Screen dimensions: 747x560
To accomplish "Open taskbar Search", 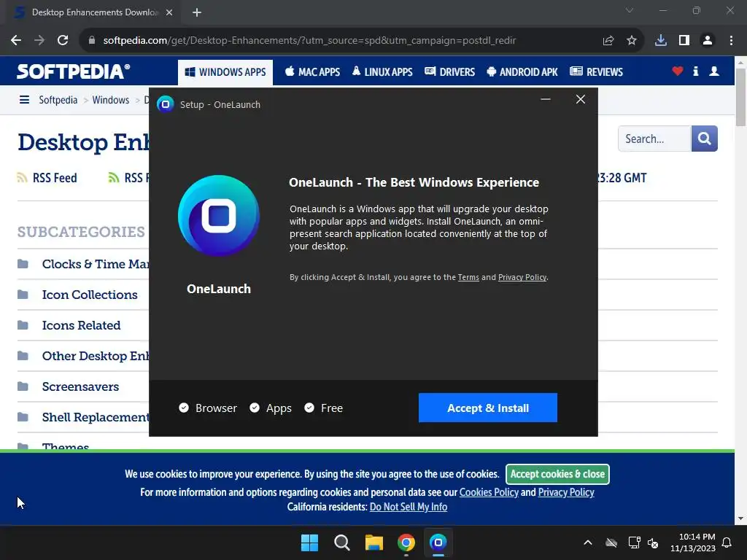I will point(341,542).
